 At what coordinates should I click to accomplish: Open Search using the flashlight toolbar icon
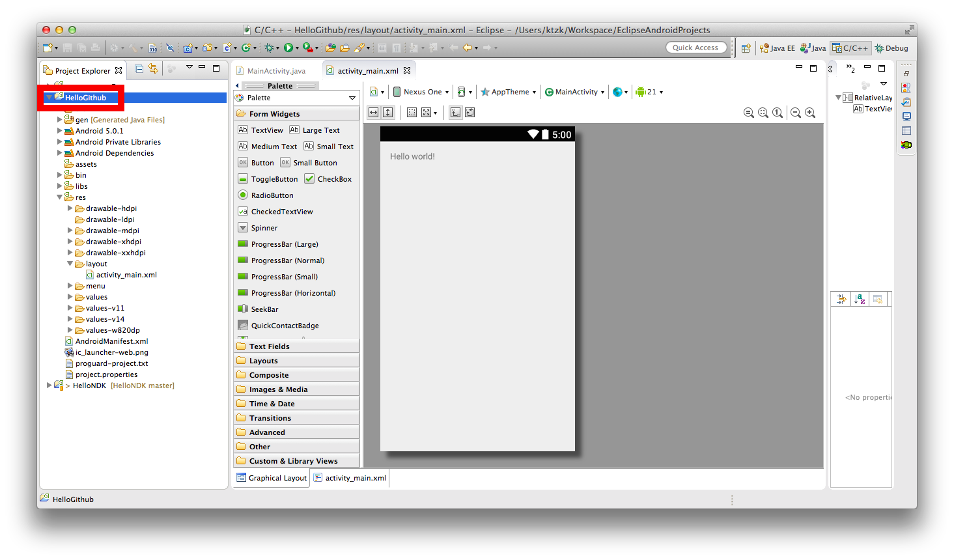[x=359, y=48]
